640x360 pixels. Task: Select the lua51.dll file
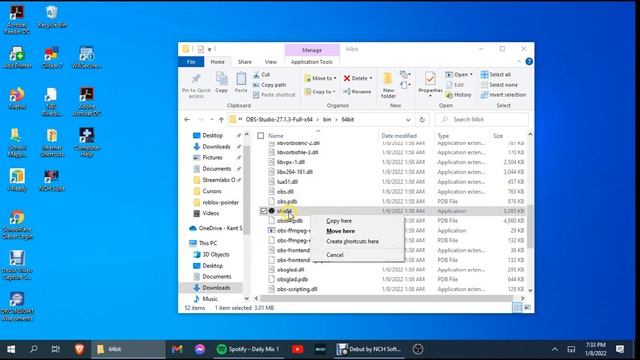(287, 182)
